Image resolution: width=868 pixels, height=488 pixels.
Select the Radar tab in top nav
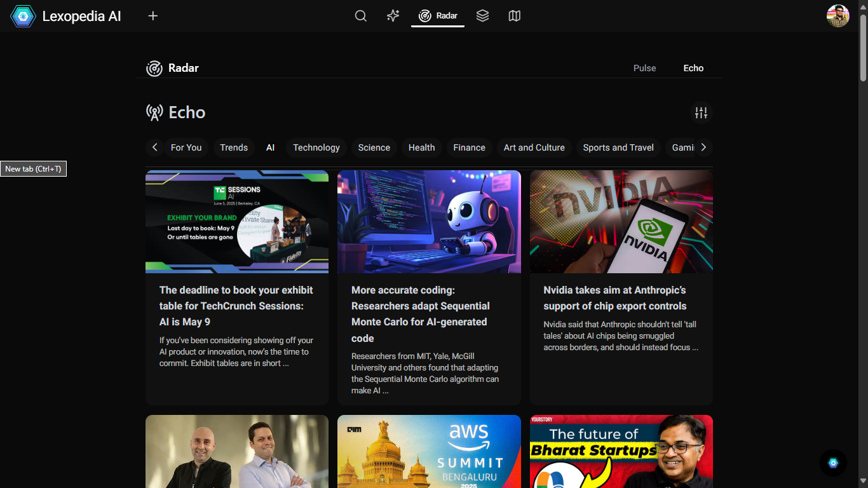(x=438, y=16)
